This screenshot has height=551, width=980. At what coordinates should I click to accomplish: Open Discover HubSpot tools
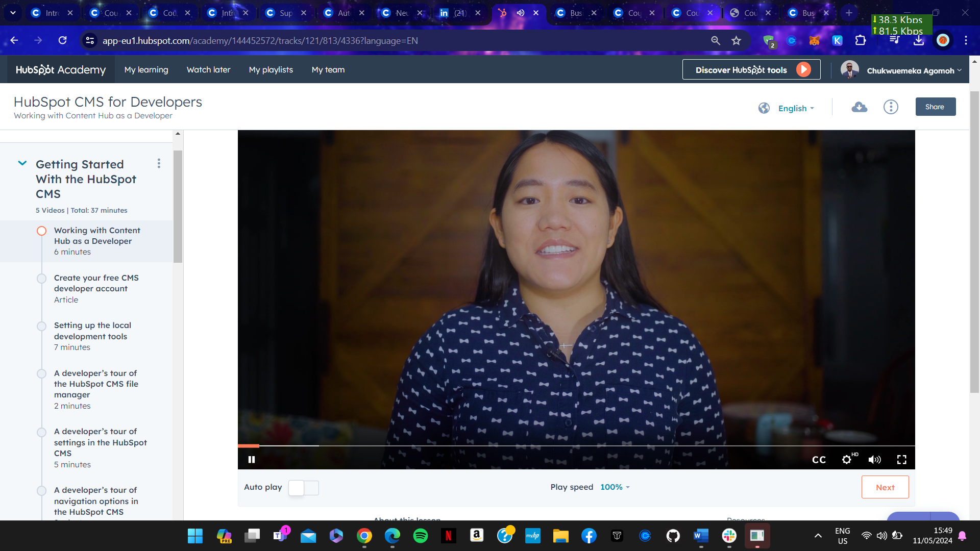click(751, 70)
